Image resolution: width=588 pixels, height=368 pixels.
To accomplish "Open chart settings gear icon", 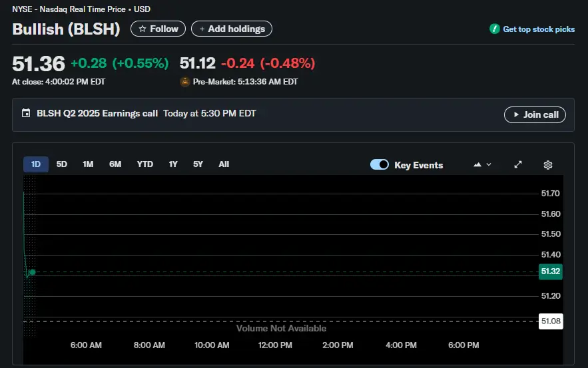I will (x=548, y=165).
